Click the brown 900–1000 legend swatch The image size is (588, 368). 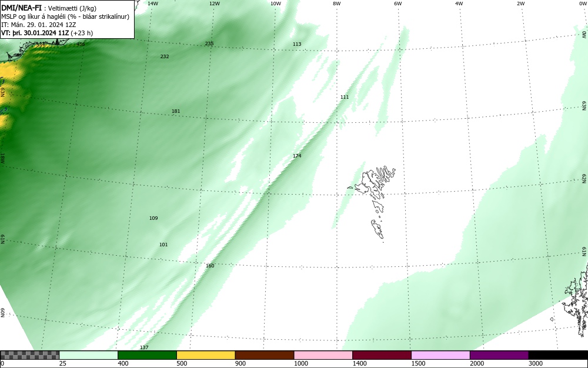[x=265, y=355]
